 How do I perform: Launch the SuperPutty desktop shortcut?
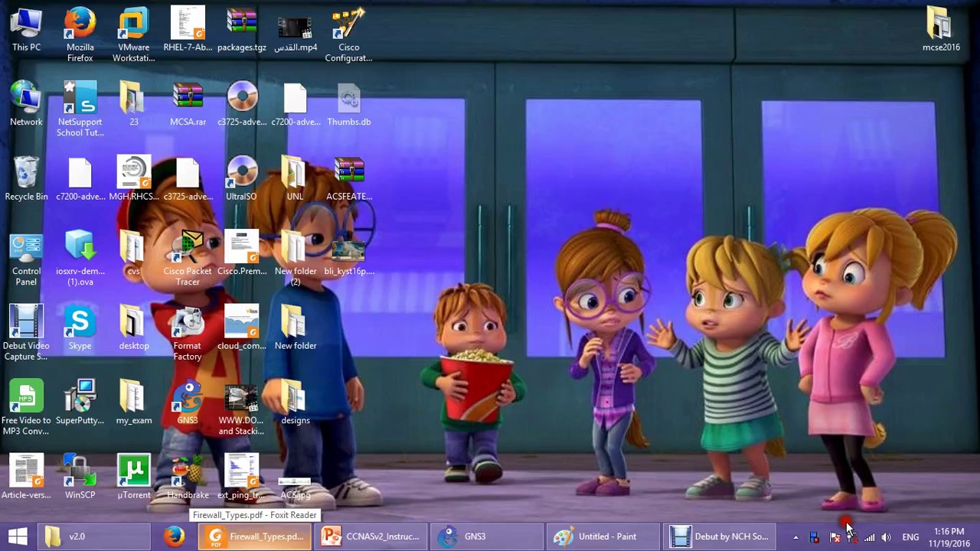click(x=80, y=403)
